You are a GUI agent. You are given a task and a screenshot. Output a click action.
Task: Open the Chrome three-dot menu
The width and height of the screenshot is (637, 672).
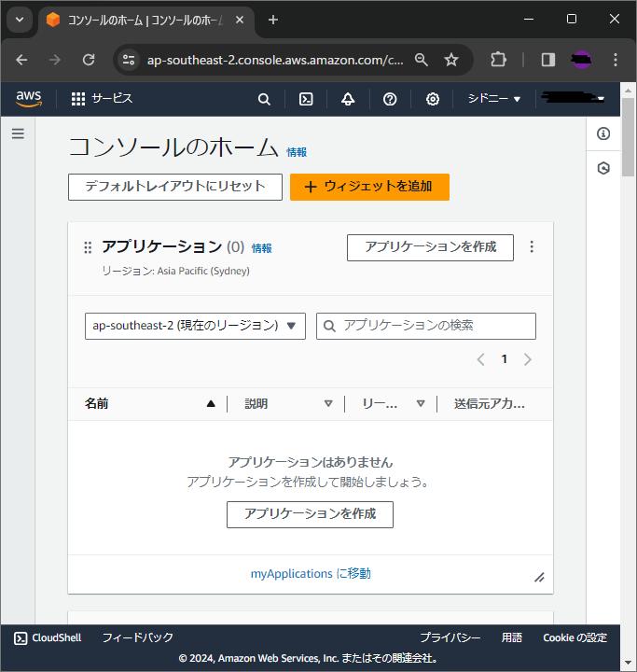click(x=616, y=60)
